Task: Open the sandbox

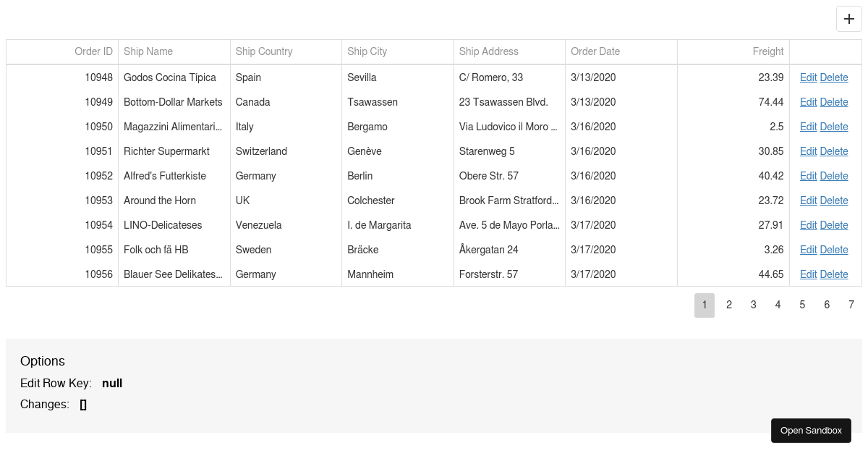Action: [x=811, y=430]
